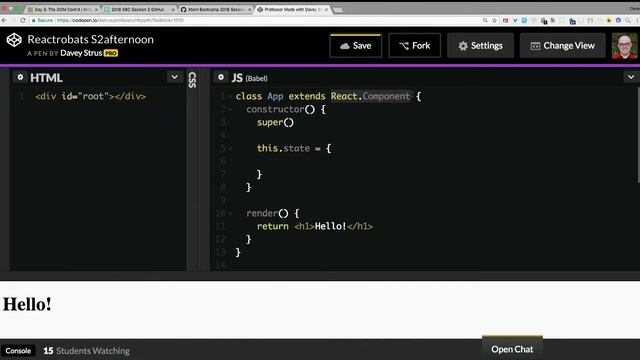The image size is (640, 360).
Task: Fold line 10 render block
Action: tap(231, 213)
